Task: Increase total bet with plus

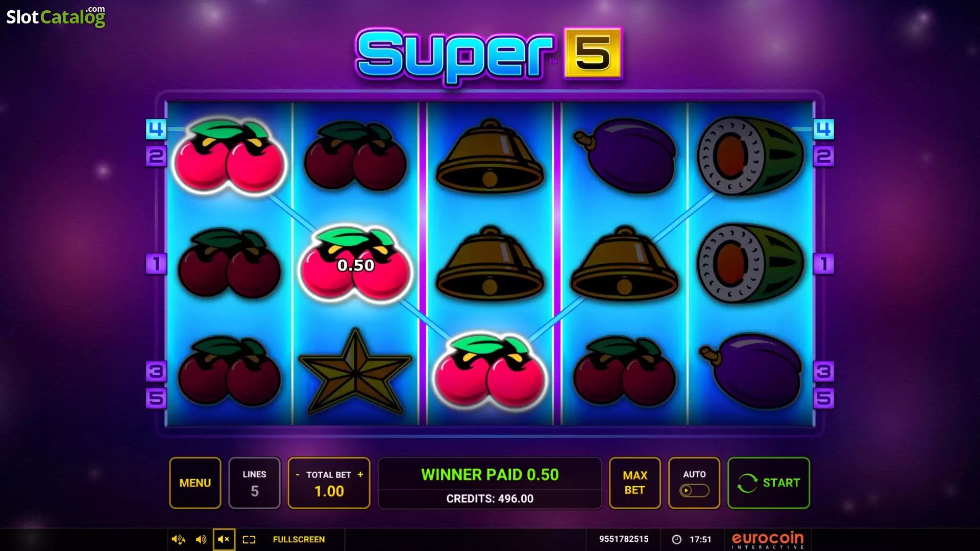Action: (360, 474)
